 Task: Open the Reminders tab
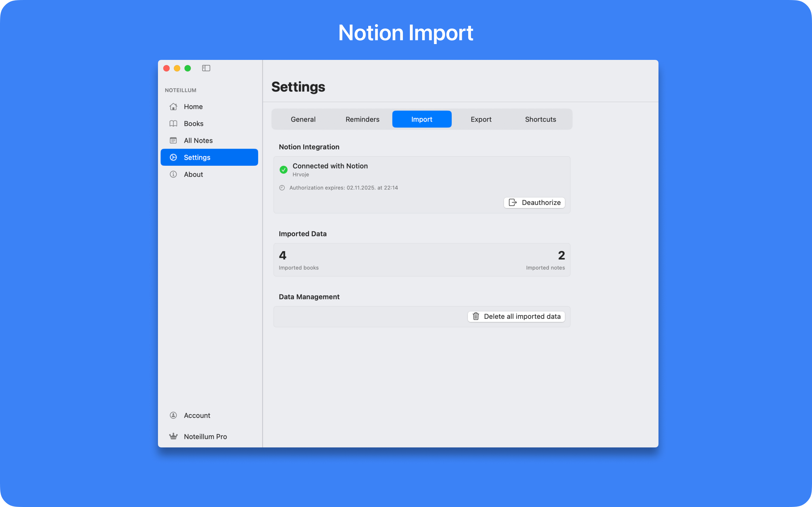tap(362, 119)
